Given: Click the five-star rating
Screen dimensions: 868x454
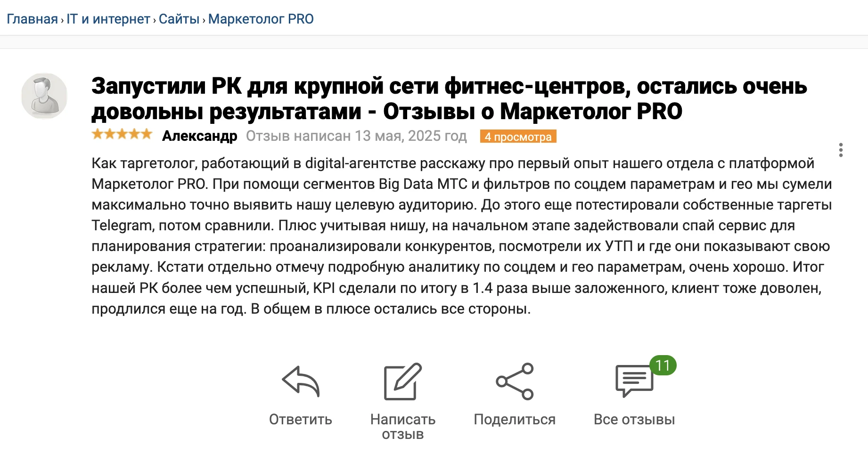Looking at the screenshot, I should pyautogui.click(x=122, y=135).
